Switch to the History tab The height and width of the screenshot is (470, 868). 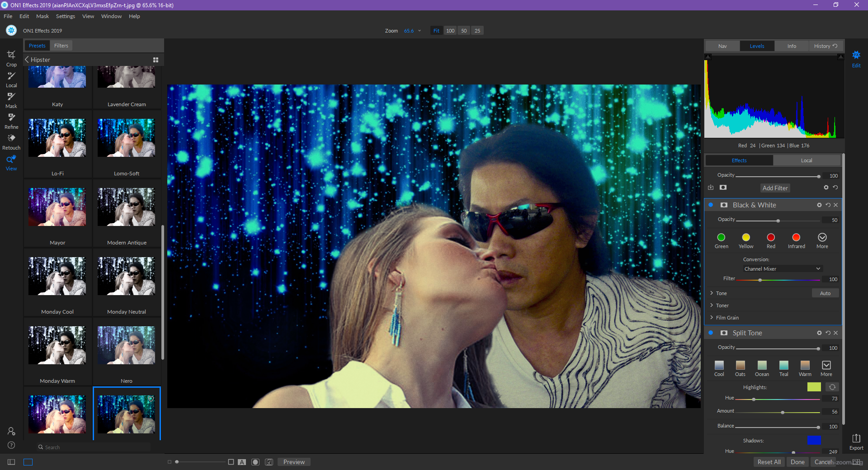tap(826, 46)
